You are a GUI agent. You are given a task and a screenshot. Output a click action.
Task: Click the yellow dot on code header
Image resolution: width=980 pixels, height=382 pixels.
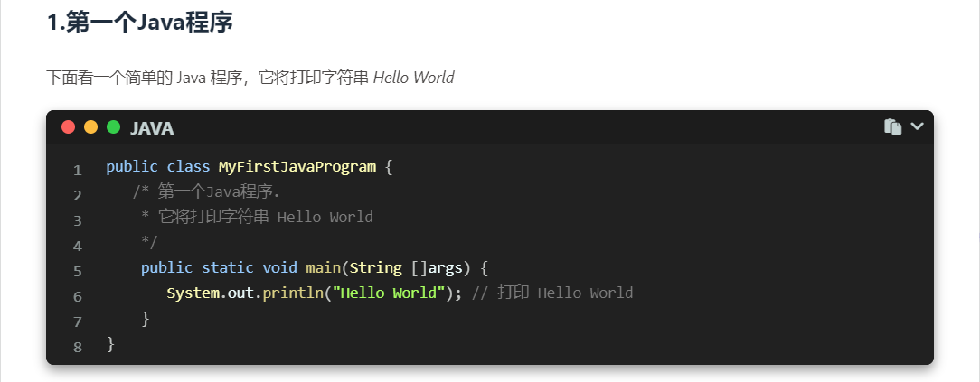[x=90, y=127]
